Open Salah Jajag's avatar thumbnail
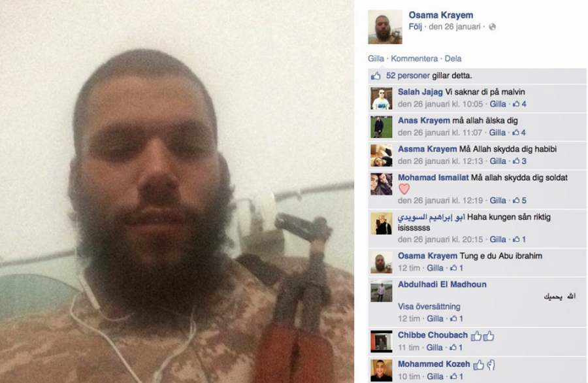 382,98
